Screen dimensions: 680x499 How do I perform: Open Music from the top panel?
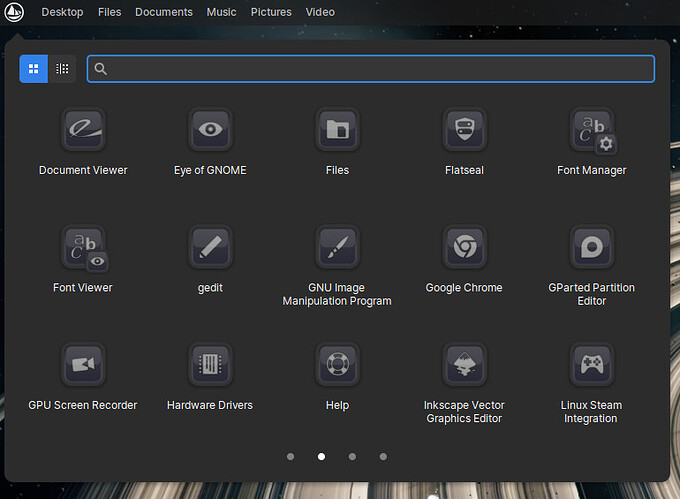click(x=221, y=12)
